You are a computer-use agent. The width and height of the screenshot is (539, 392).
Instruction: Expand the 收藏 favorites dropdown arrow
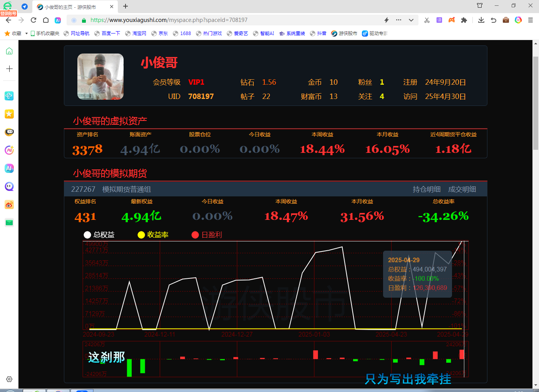click(27, 34)
